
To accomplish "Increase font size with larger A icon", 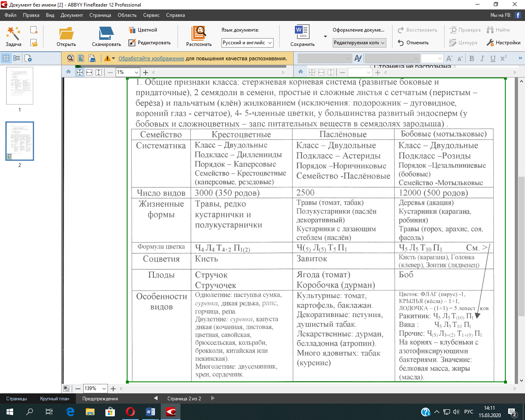I will tap(449, 58).
